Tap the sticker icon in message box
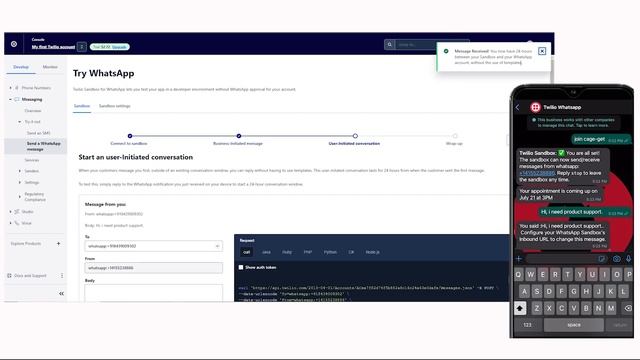 pos(601,258)
